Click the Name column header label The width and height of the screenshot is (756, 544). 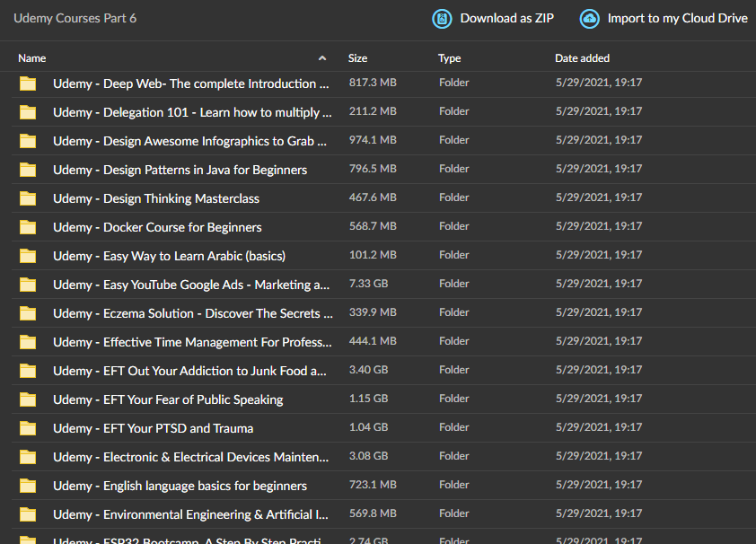[x=31, y=58]
